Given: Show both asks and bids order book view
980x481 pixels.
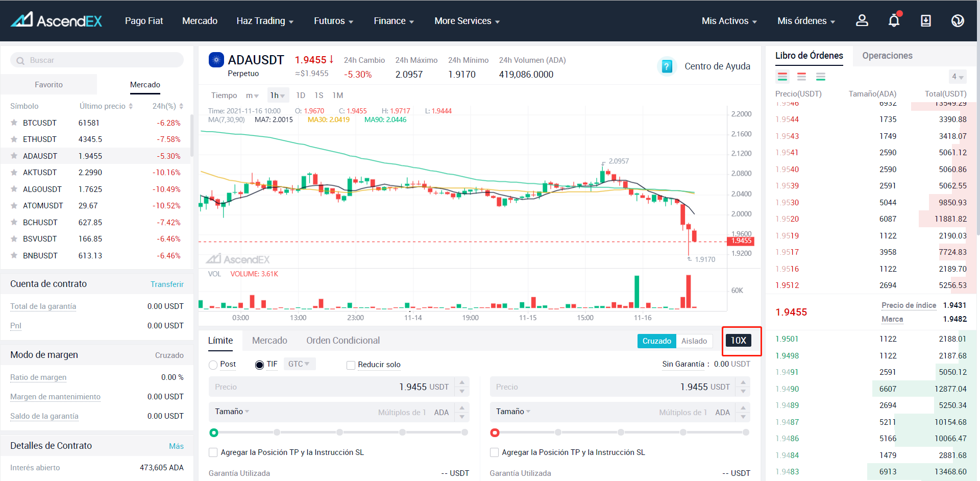Looking at the screenshot, I should click(782, 77).
